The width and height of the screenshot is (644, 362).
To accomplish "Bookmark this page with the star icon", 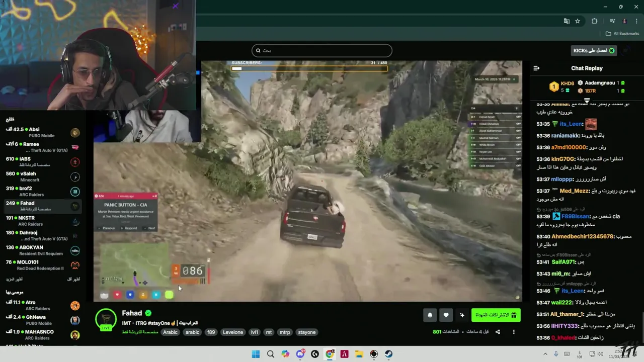I will (578, 21).
